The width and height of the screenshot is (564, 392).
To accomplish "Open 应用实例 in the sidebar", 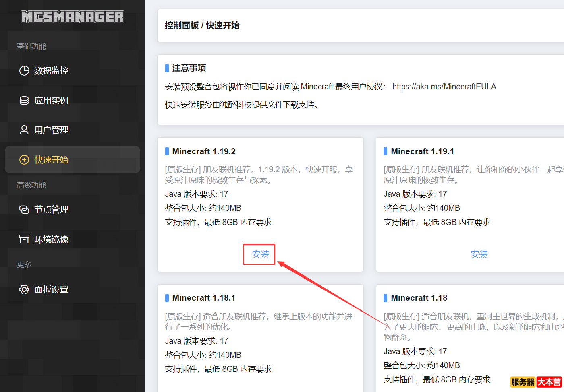I will point(51,101).
